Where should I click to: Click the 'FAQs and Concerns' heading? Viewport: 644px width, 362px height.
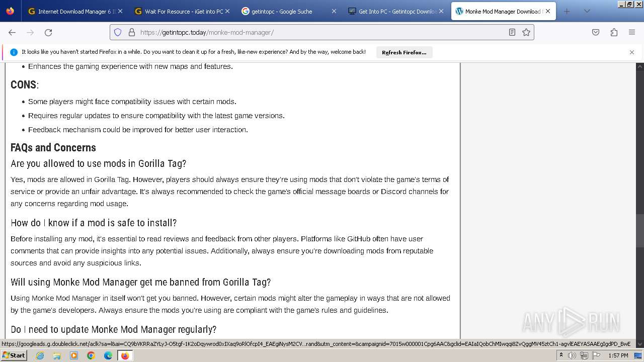pos(53,147)
